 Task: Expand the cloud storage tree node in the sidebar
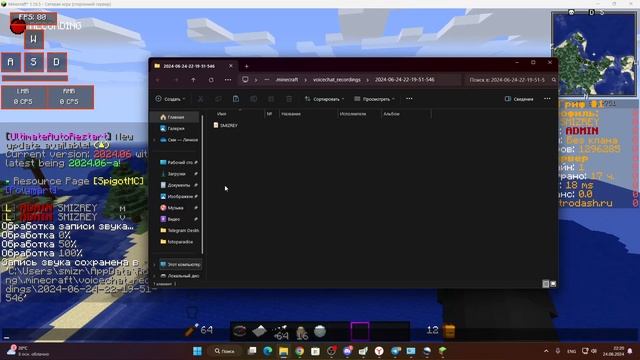pyautogui.click(x=155, y=140)
